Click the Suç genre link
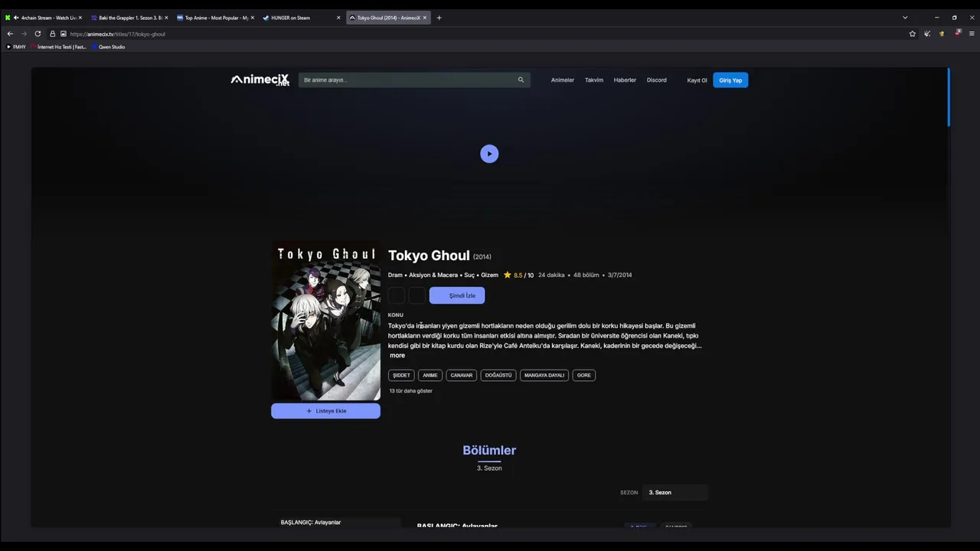The height and width of the screenshot is (551, 980). (x=469, y=275)
